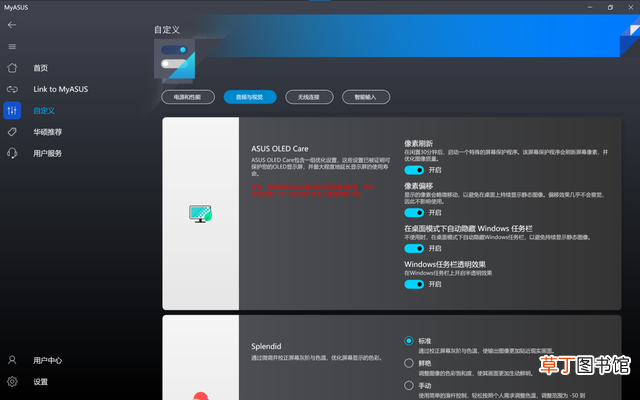The image size is (640, 400).
Task: Restore down the MyASUS window
Action: pyautogui.click(x=610, y=7)
